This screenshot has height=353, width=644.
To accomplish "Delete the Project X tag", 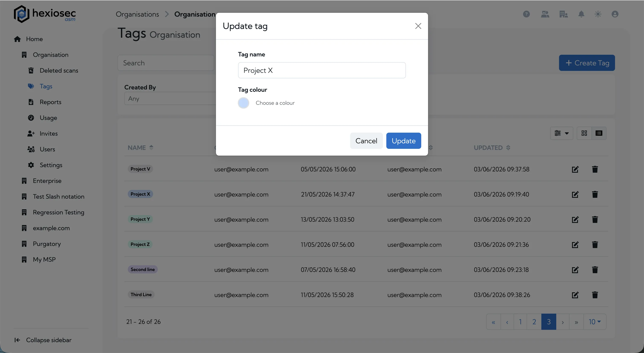I will 595,194.
